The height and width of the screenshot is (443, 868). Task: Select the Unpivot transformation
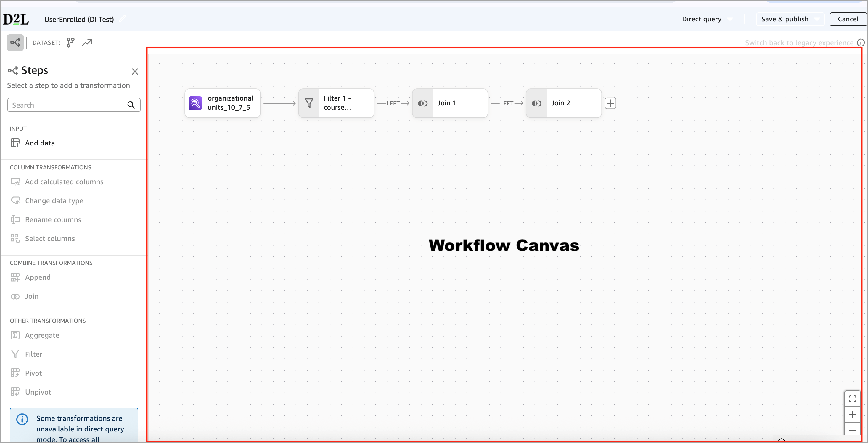click(x=38, y=392)
